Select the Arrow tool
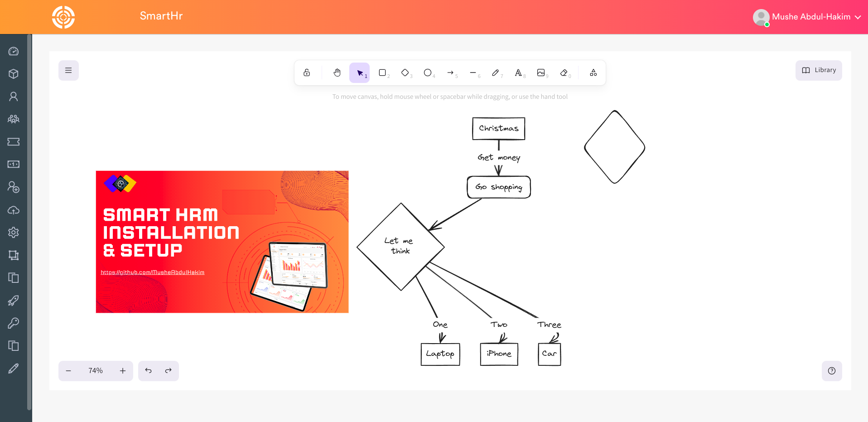868x422 pixels. [450, 73]
